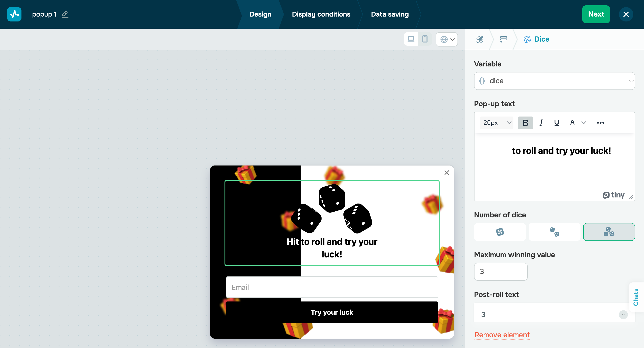This screenshot has height=348, width=644.
Task: Open more formatting options (three dots)
Action: [x=600, y=123]
